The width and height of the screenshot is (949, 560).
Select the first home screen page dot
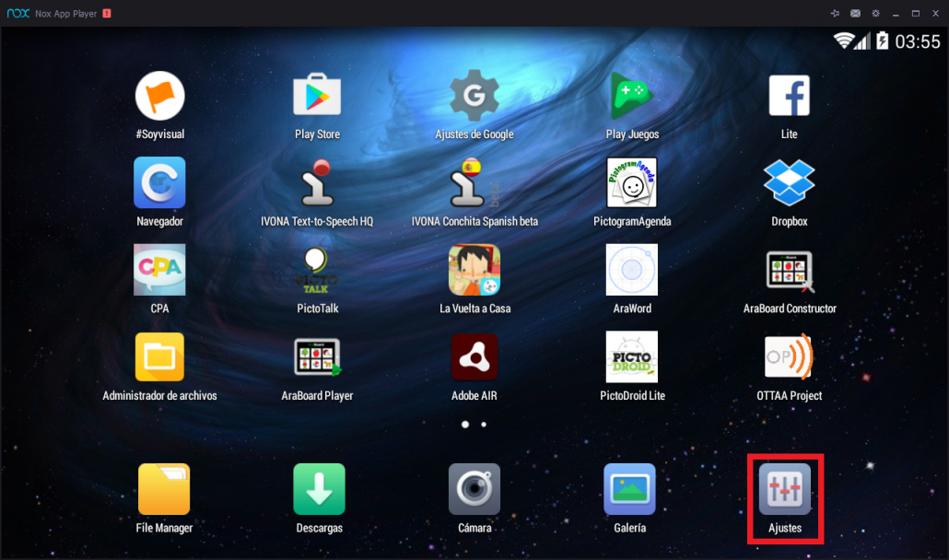[x=464, y=425]
